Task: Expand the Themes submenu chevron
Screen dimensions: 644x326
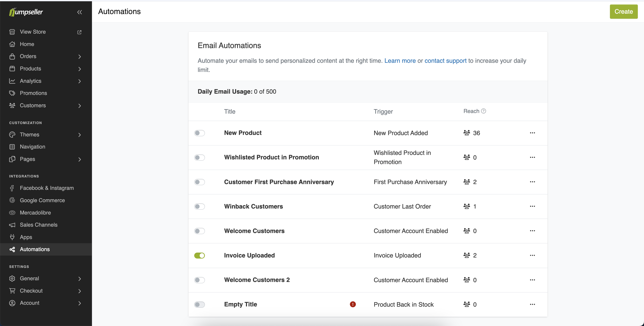Action: click(79, 135)
